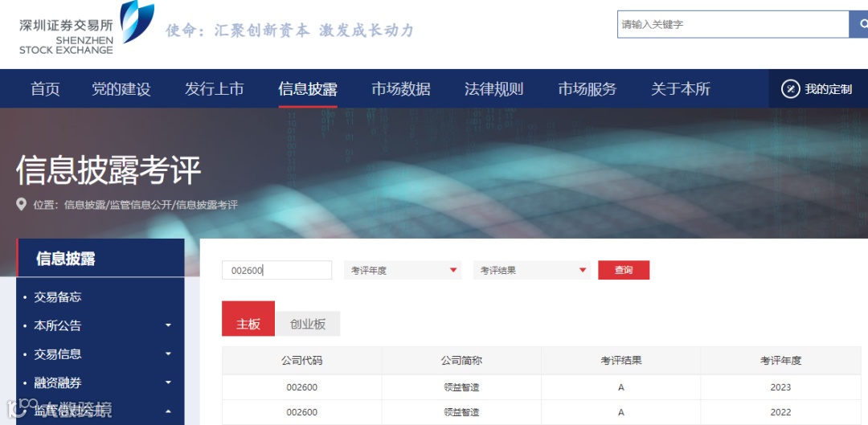Open the 市场服务 navigation menu
The image size is (868, 425).
click(587, 88)
